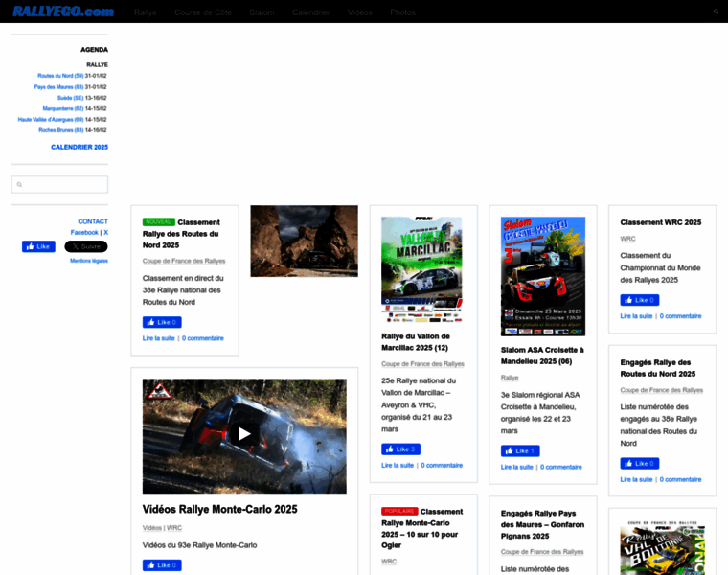Read more on Vallon de Marcillac post
Screen dimensions: 728x575
coord(398,466)
